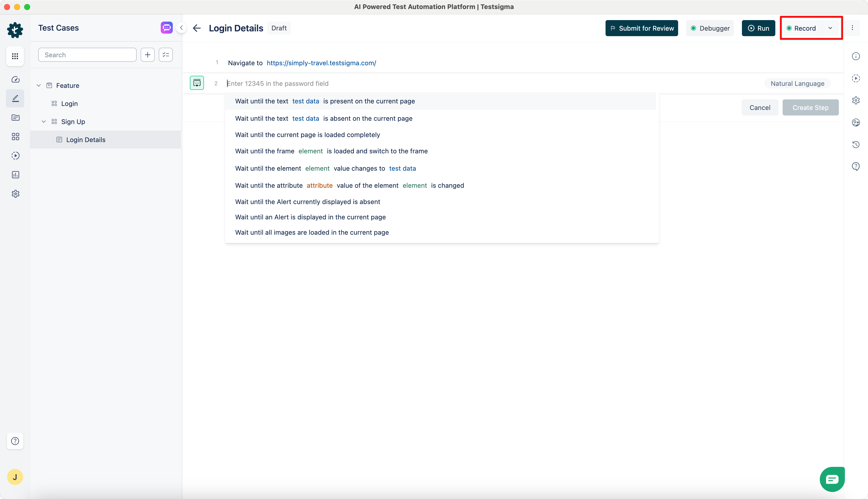Click the Debugger button
The image size is (868, 499).
(710, 28)
